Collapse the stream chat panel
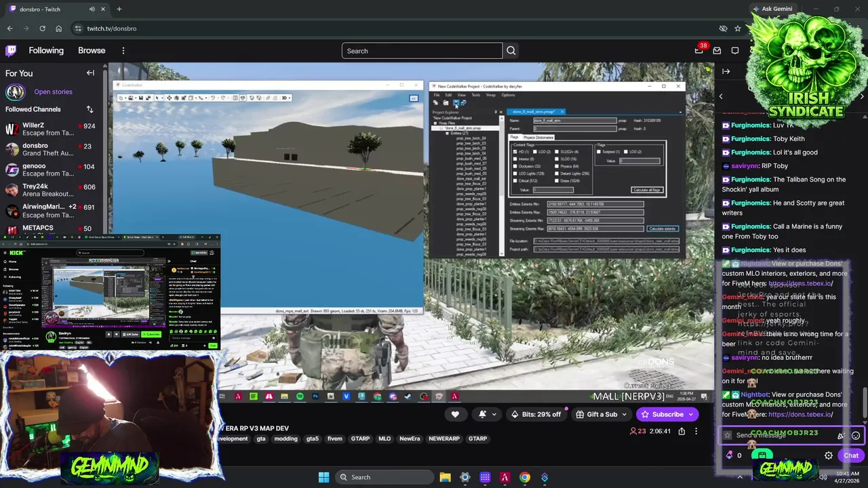Image resolution: width=868 pixels, height=488 pixels. (x=726, y=71)
